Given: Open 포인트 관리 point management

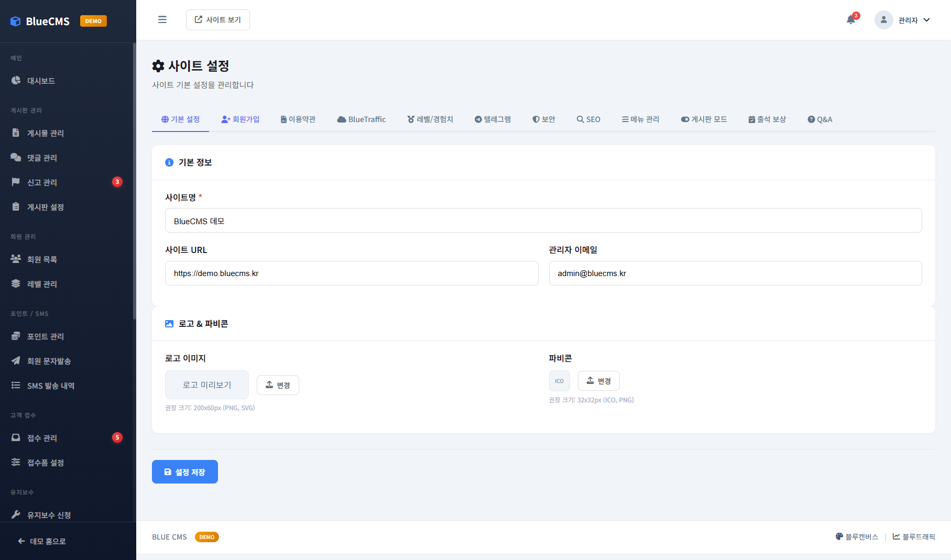Looking at the screenshot, I should (45, 336).
